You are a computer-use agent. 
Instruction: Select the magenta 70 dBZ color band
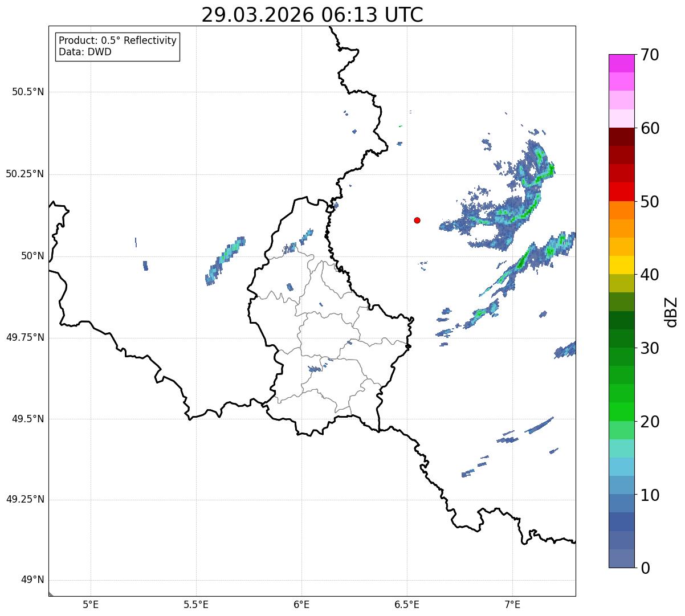(618, 63)
